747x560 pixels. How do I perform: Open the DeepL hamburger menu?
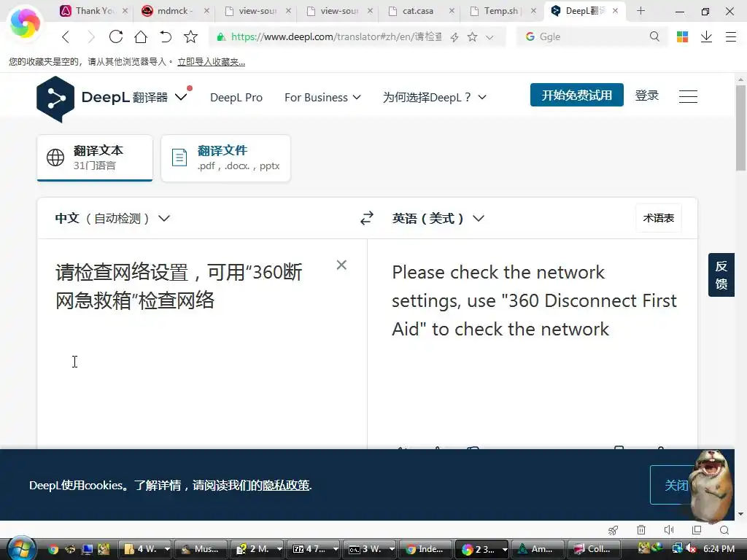tap(688, 96)
